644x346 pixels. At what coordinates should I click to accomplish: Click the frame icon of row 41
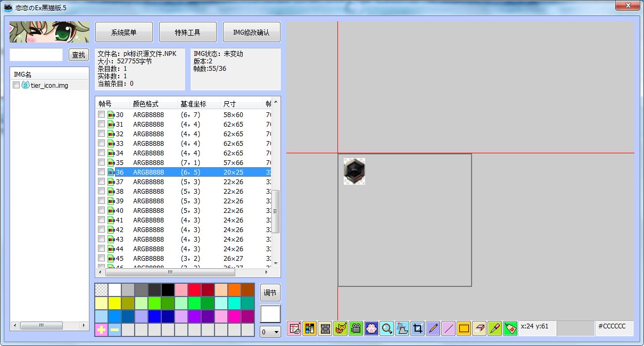coord(111,220)
